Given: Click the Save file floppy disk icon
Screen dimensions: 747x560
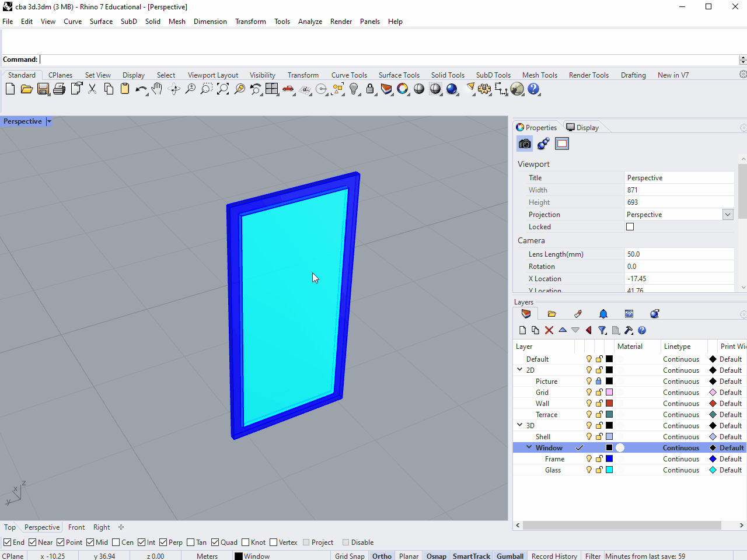Looking at the screenshot, I should 43,89.
